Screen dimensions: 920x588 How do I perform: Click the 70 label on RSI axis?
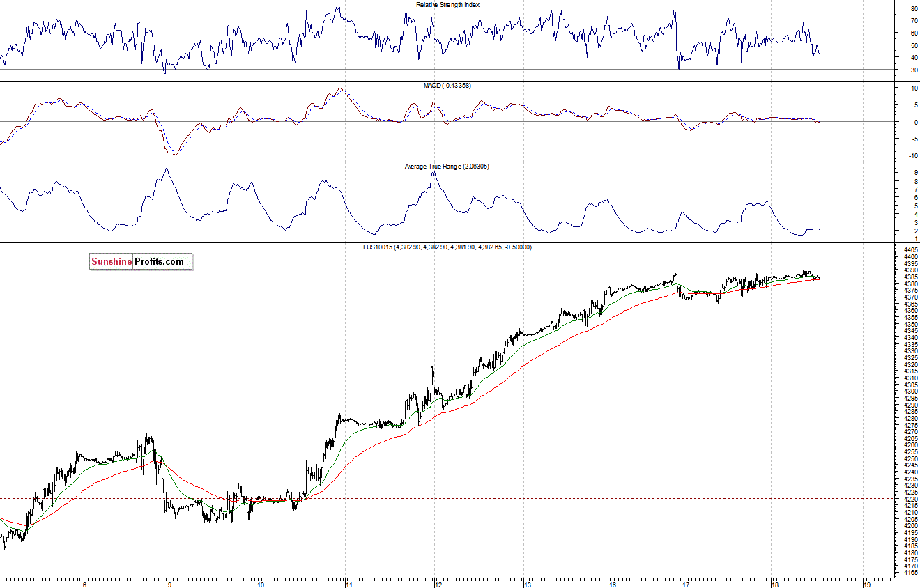click(x=914, y=21)
